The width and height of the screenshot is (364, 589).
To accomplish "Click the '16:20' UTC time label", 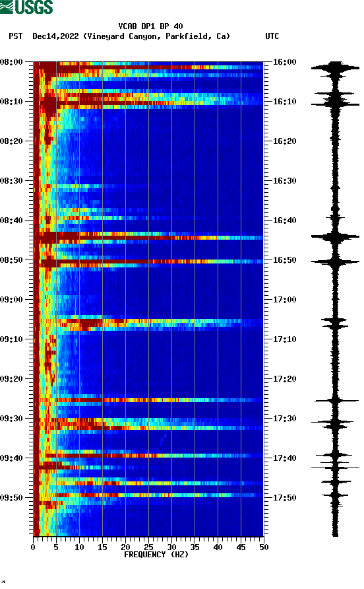I will click(x=284, y=141).
